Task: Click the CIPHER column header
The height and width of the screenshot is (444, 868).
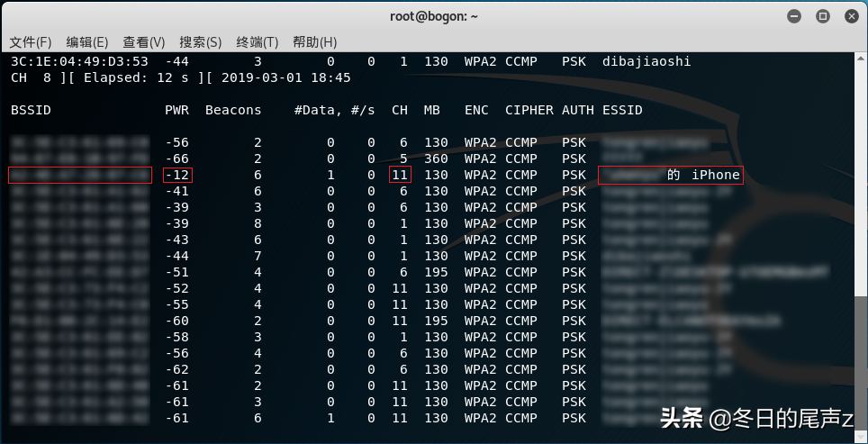Action: (529, 110)
